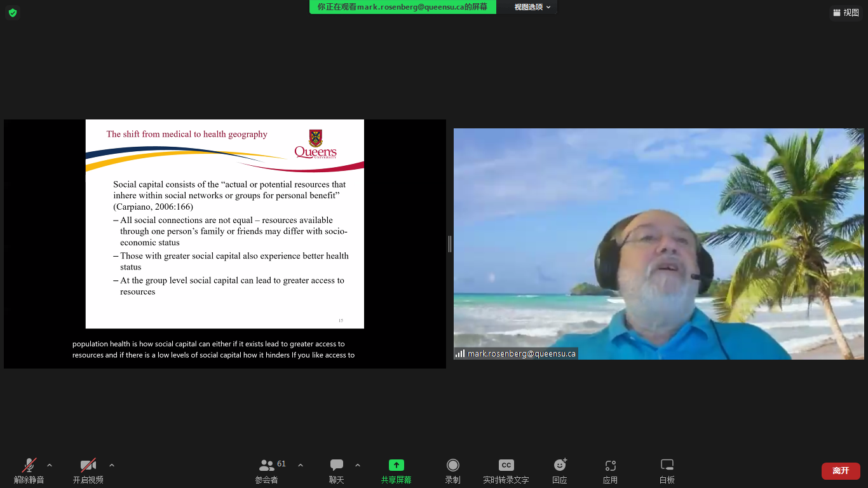868x488 pixels.
Task: Expand the participants options chevron
Action: [301, 465]
